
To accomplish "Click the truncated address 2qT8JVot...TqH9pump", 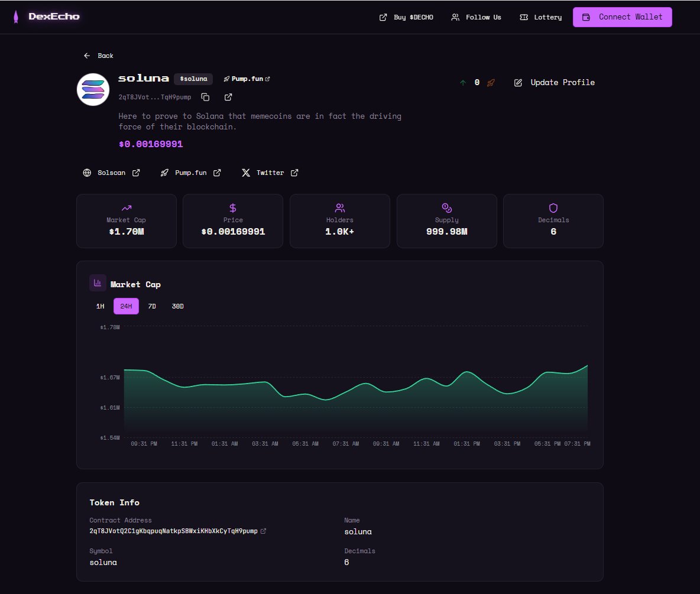I will point(155,97).
